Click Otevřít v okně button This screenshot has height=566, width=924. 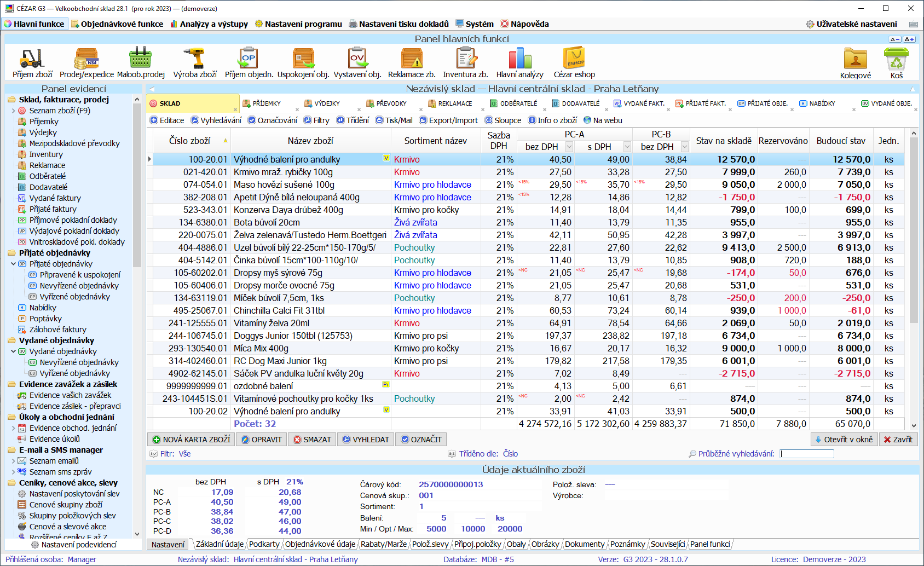[x=844, y=440]
